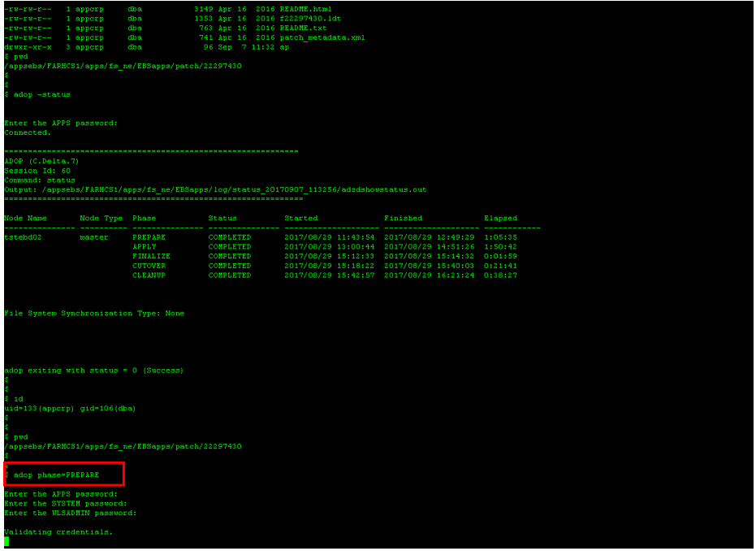Click the 'Finished' column header
Viewport: 756px width, 551px height.
coord(403,218)
